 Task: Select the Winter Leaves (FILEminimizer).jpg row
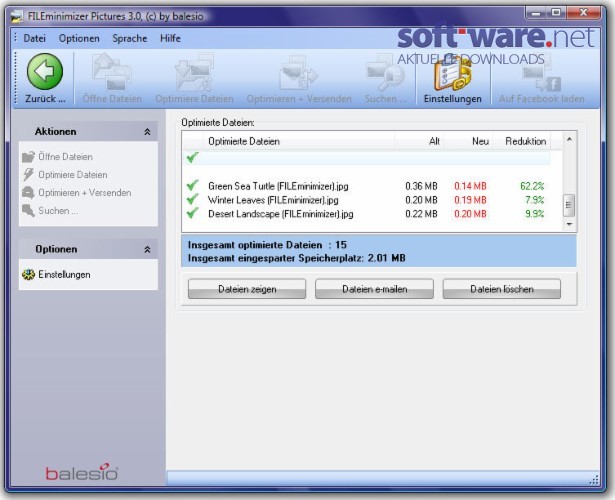coord(367,200)
